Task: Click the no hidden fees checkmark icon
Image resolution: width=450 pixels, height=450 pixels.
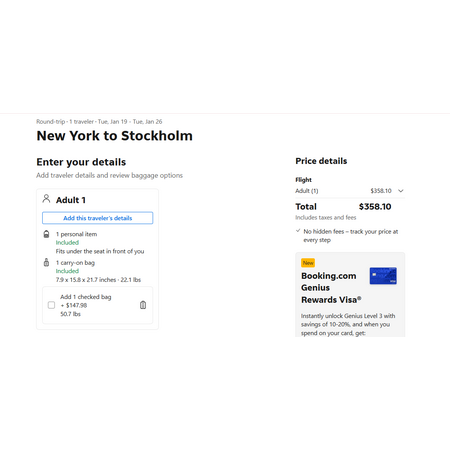Action: (x=298, y=231)
